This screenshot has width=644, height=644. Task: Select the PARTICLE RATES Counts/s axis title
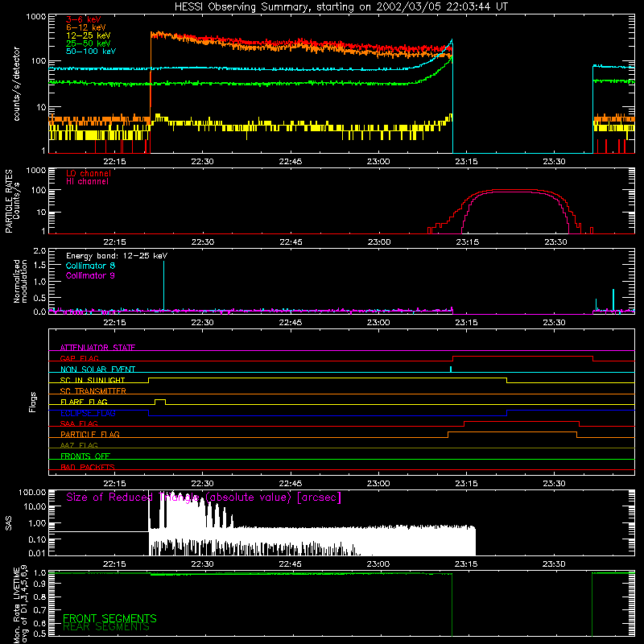[x=12, y=201]
